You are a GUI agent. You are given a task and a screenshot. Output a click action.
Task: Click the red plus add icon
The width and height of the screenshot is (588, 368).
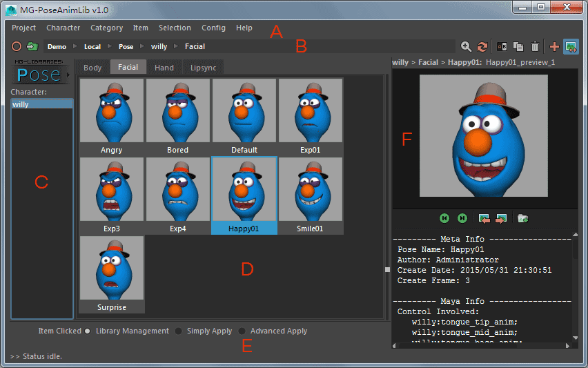click(x=554, y=47)
